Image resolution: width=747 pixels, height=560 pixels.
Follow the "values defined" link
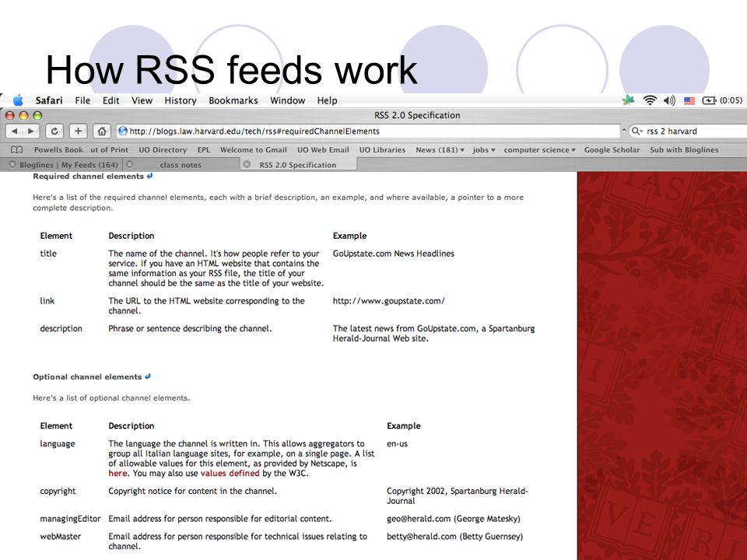coord(230,474)
